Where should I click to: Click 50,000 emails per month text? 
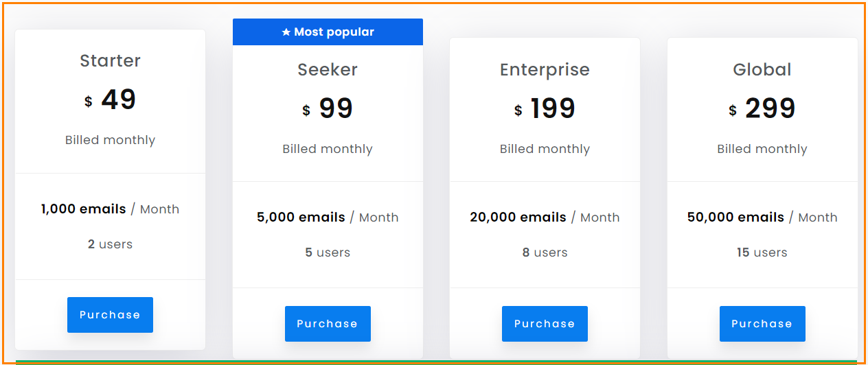tap(762, 217)
